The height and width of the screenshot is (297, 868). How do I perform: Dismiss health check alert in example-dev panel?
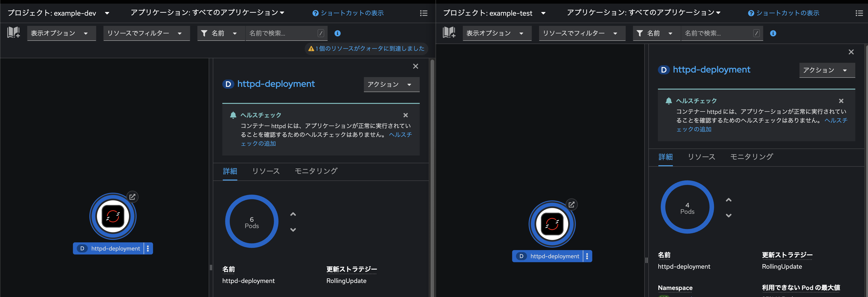coord(405,115)
